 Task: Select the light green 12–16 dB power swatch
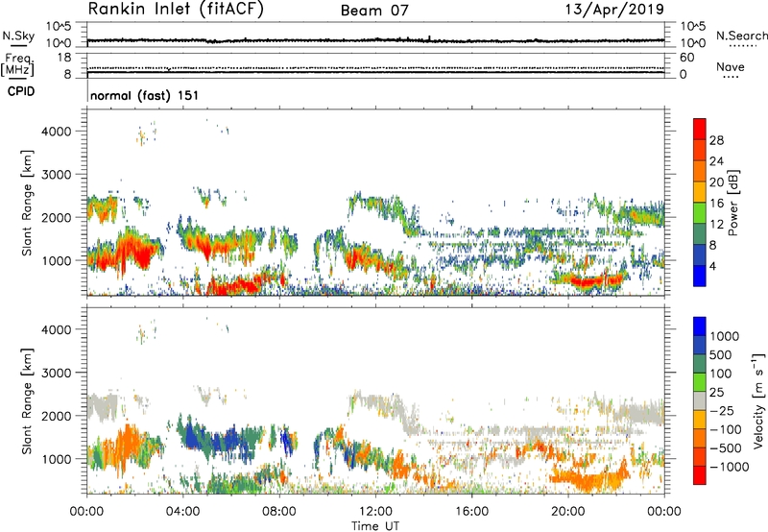700,213
